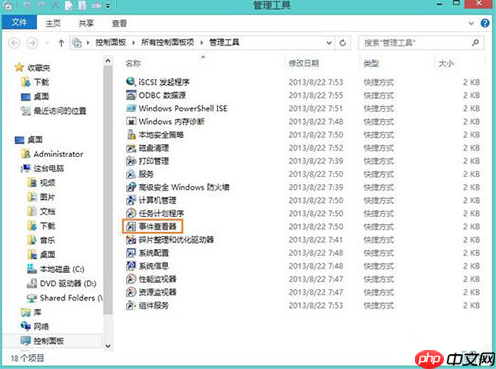Viewport: 496px width, 369px height.
Task: Select 库 in navigation pane
Action: coord(37,312)
